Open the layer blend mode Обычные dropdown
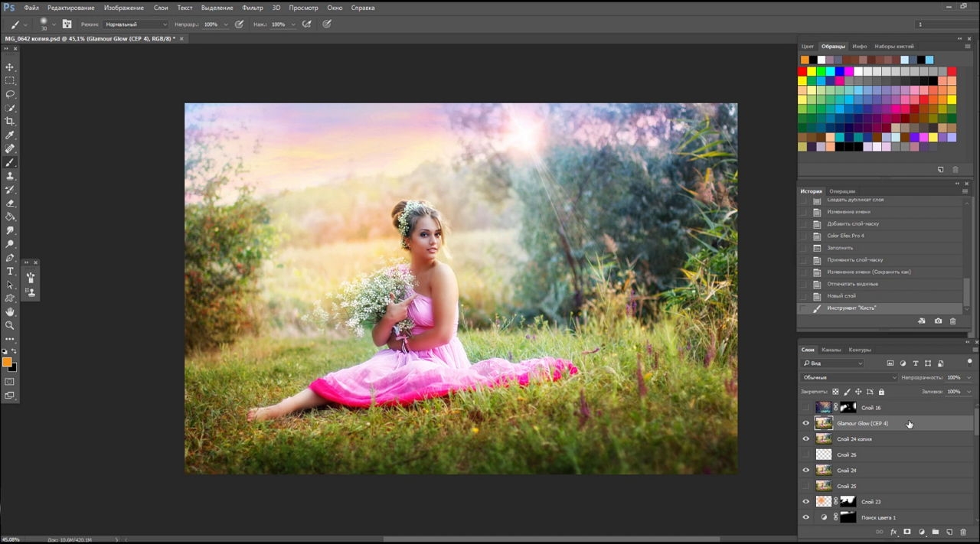This screenshot has height=544, width=980. tap(849, 377)
